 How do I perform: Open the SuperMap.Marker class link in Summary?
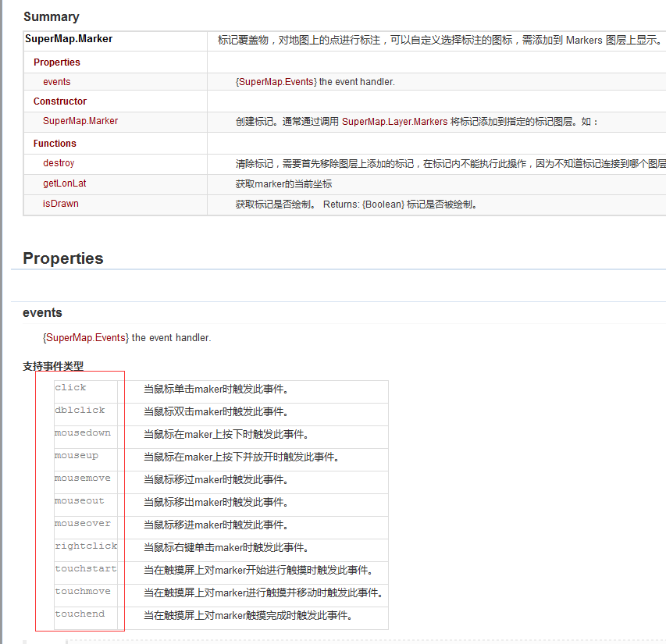pos(69,39)
